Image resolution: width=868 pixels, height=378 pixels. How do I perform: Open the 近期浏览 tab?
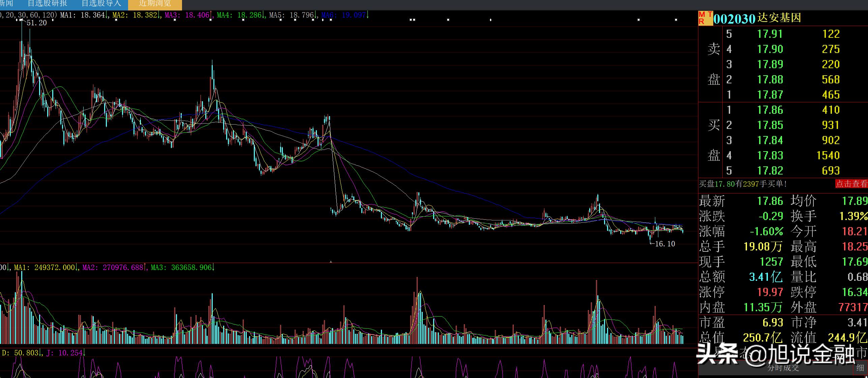tap(155, 4)
